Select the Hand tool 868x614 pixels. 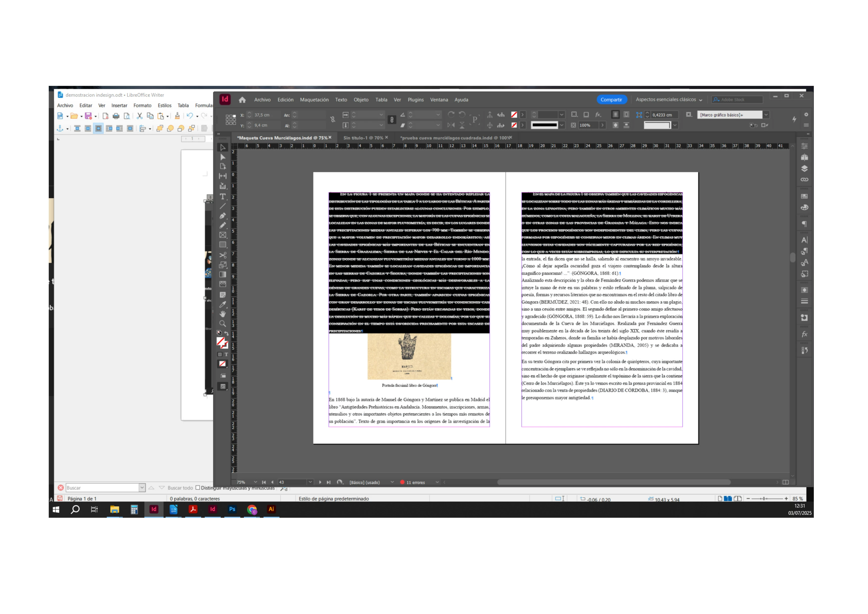[223, 314]
